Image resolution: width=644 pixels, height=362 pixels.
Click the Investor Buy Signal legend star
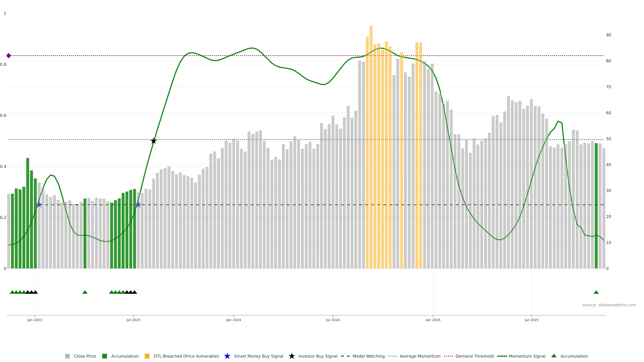coord(291,356)
